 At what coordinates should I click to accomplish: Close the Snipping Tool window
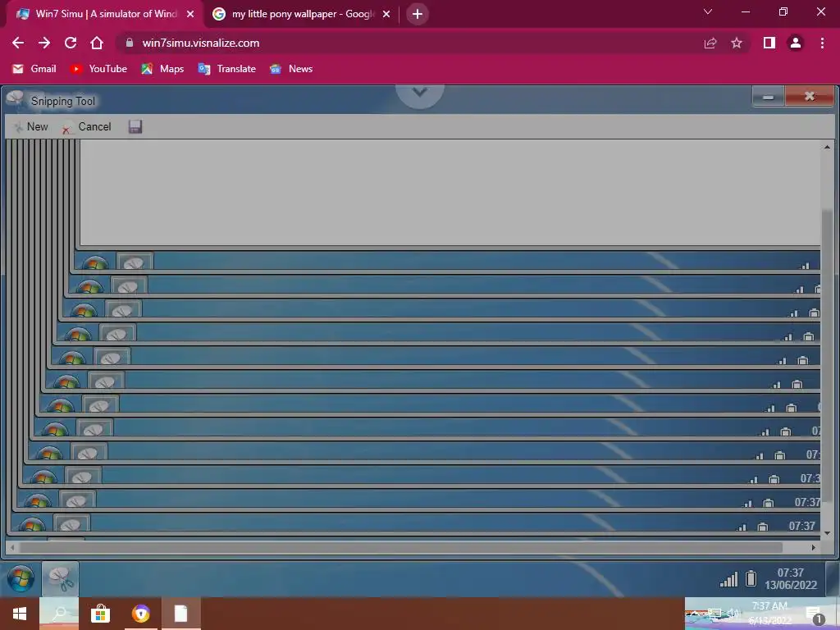810,97
